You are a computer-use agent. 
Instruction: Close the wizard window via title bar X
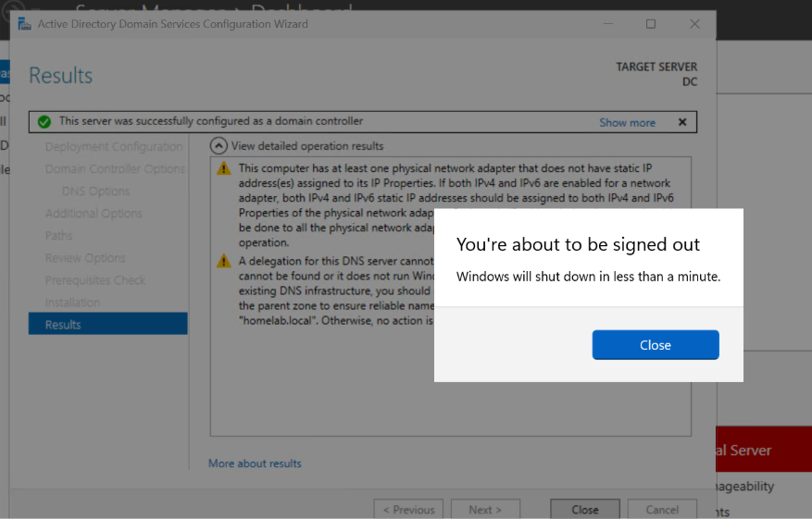pyautogui.click(x=694, y=24)
